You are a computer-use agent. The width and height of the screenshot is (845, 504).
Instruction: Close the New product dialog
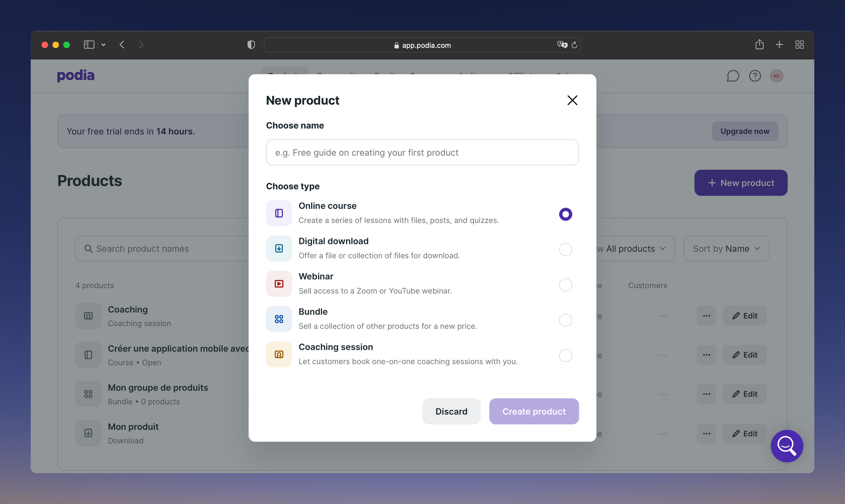tap(572, 100)
